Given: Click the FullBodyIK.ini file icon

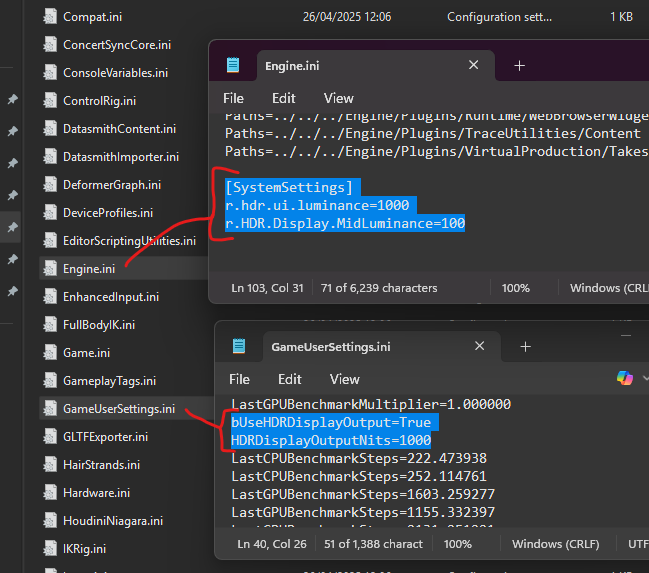Looking at the screenshot, I should coord(50,325).
